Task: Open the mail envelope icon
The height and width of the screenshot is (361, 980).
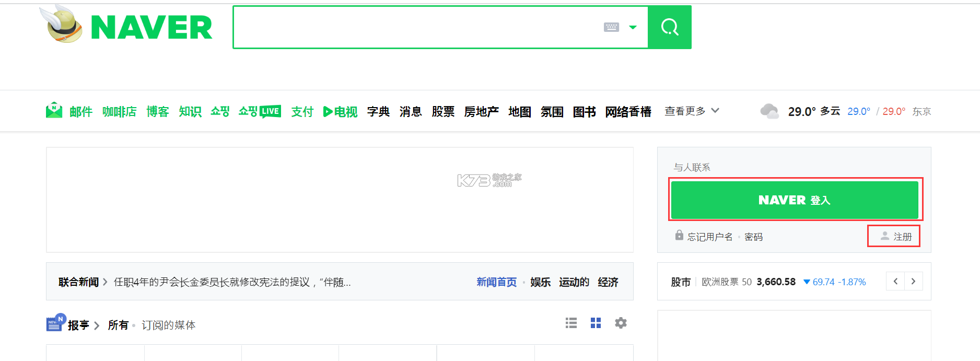Action: point(54,111)
